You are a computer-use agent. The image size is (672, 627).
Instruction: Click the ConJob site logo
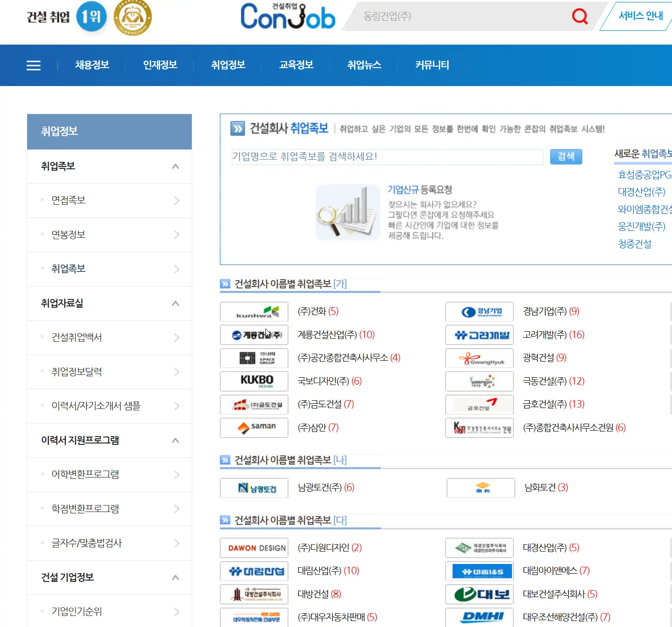click(x=288, y=16)
